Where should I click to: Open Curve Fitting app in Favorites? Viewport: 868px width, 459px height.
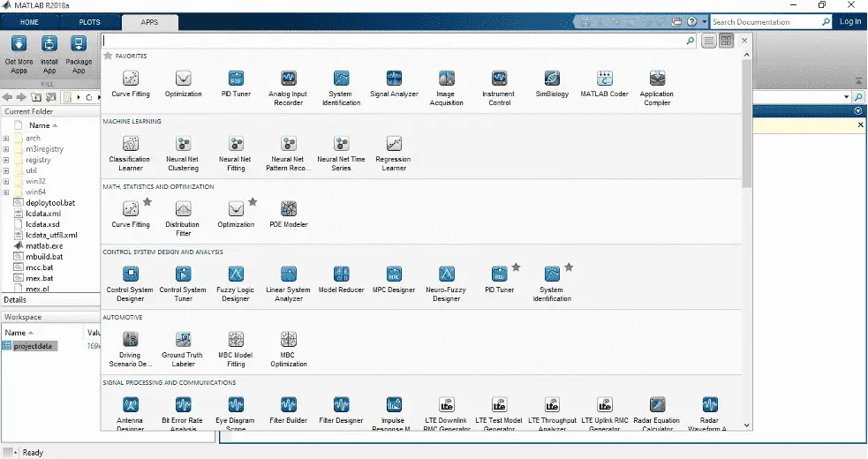tap(131, 84)
